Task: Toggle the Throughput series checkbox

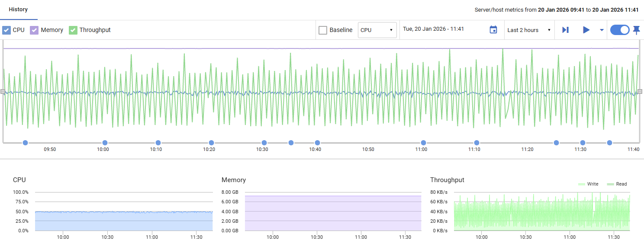Action: point(73,30)
